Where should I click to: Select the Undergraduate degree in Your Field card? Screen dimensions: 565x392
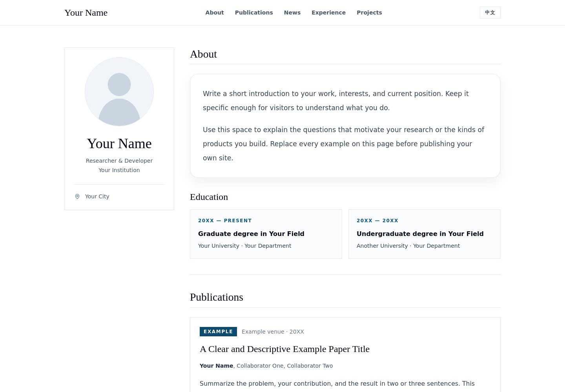425,234
